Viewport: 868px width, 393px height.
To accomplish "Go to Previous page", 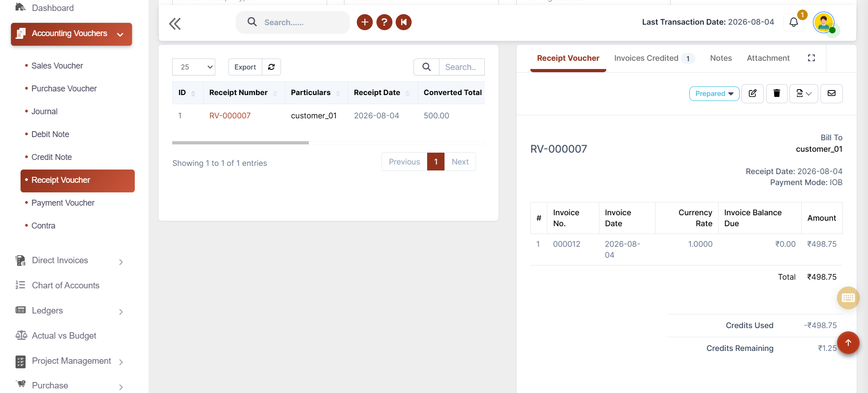I will (x=404, y=162).
